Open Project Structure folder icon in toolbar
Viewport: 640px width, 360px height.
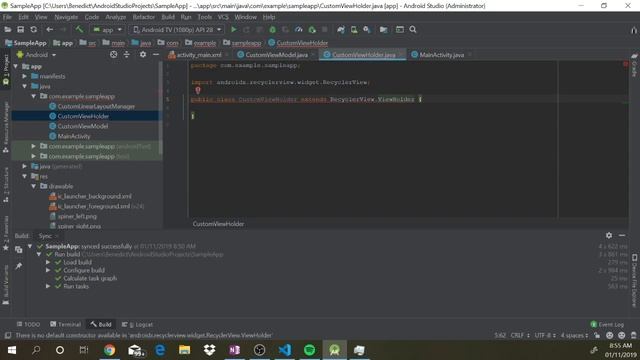[384, 29]
